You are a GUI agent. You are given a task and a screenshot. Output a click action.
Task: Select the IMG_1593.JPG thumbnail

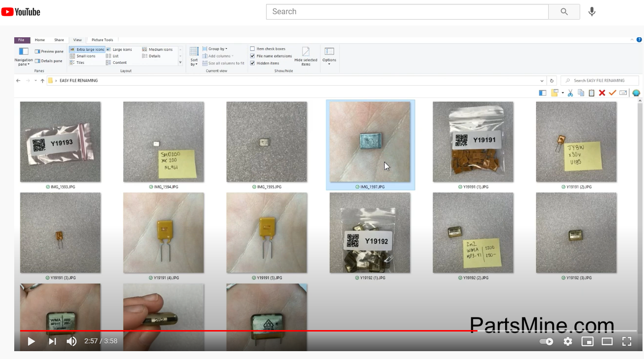pos(60,141)
